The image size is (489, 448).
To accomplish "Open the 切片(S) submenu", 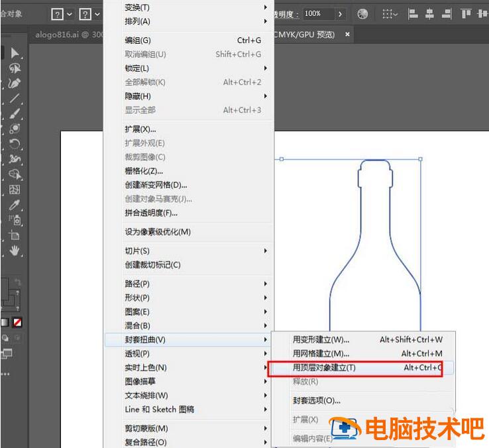I will click(x=190, y=251).
